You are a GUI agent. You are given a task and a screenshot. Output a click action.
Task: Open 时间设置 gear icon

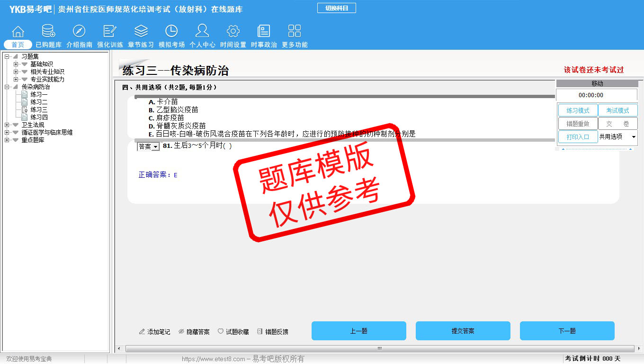(x=233, y=32)
